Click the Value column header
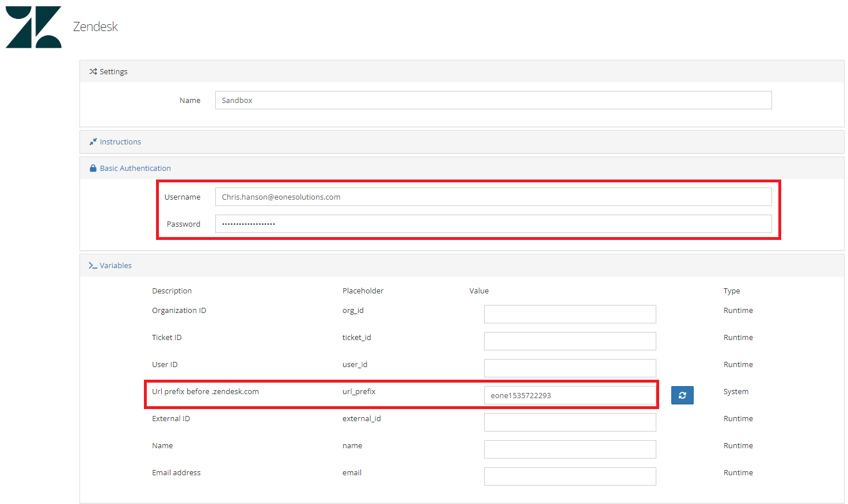The height and width of the screenshot is (504, 848). [x=479, y=291]
